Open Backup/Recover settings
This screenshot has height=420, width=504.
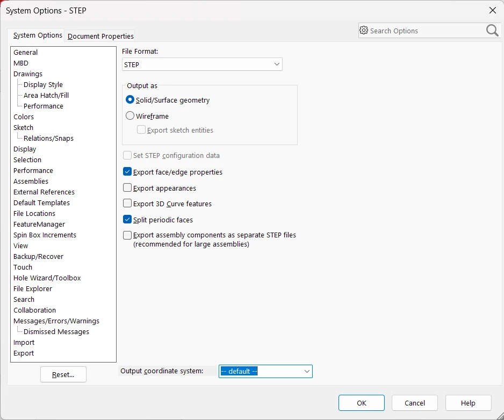point(38,256)
